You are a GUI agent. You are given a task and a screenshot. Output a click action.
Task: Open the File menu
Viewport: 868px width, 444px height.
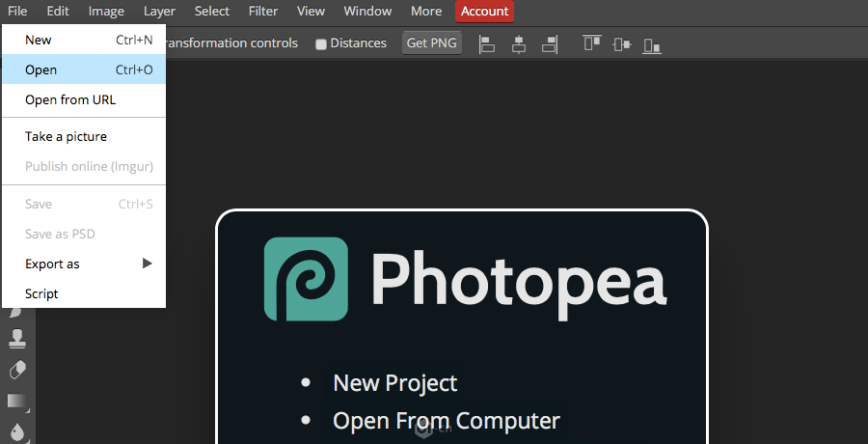pyautogui.click(x=17, y=11)
